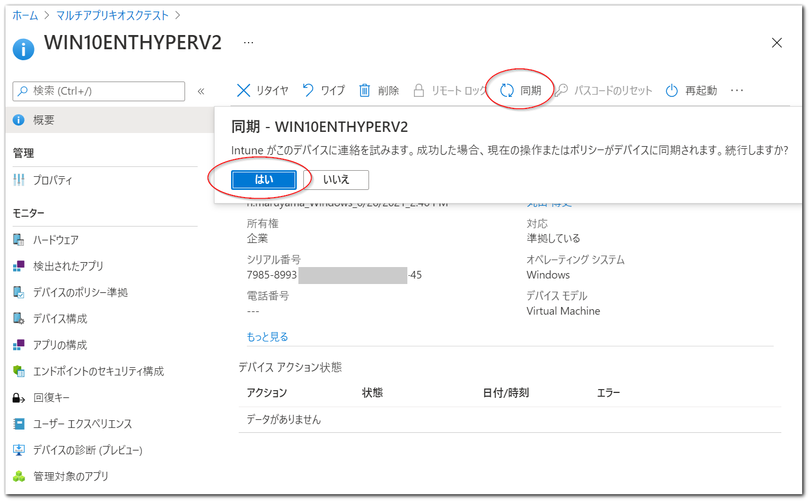Click the ユーザー エクスペリエンス notebook icon

tap(19, 424)
